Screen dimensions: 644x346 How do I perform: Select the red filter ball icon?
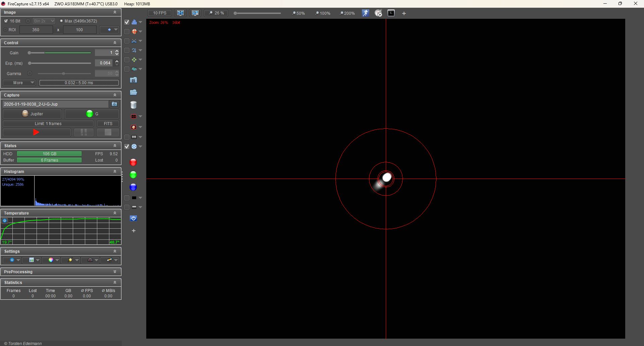[x=133, y=163]
